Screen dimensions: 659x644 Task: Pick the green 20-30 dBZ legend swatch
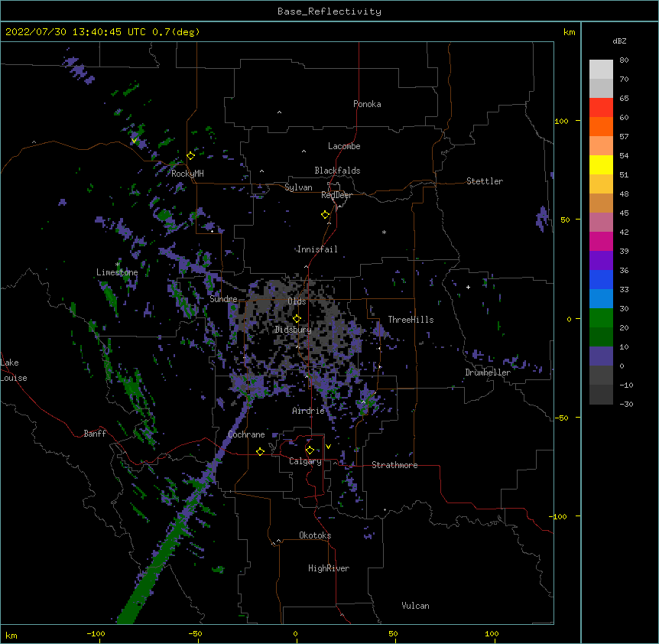point(601,317)
